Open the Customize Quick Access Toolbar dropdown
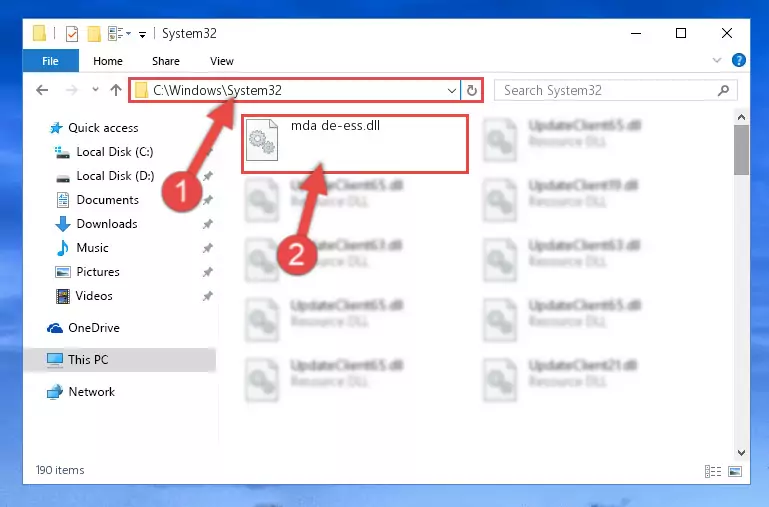 142,34
